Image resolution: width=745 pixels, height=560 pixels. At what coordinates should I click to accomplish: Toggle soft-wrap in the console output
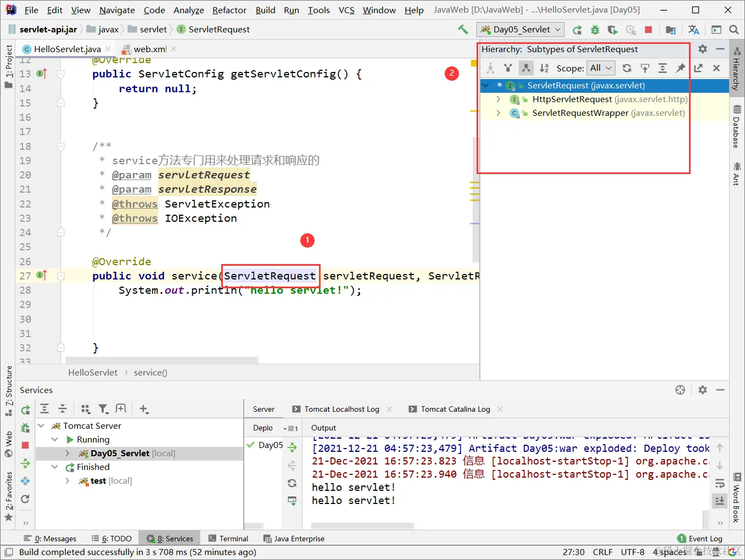(x=719, y=484)
